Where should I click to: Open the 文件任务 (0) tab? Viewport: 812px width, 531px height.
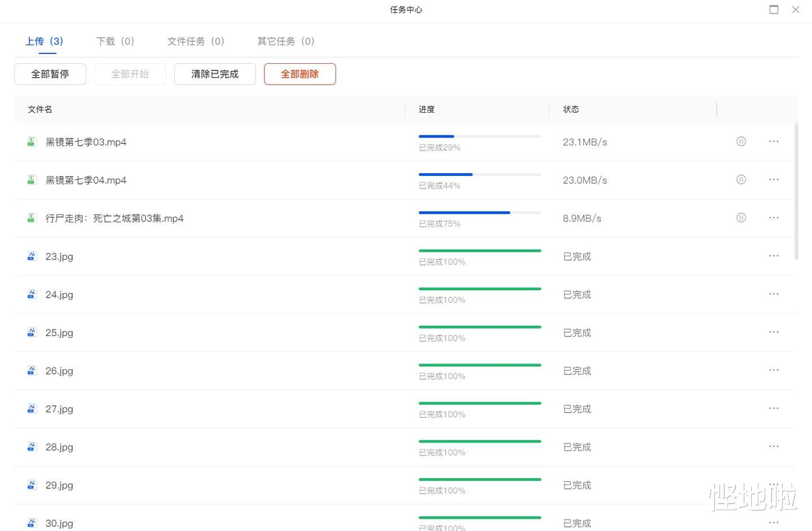click(x=196, y=41)
